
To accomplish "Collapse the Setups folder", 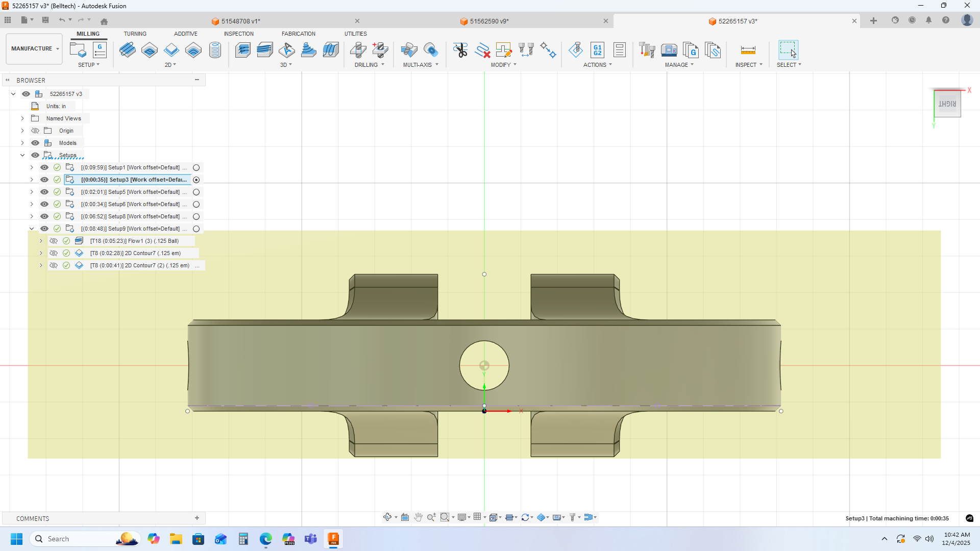I will [22, 155].
